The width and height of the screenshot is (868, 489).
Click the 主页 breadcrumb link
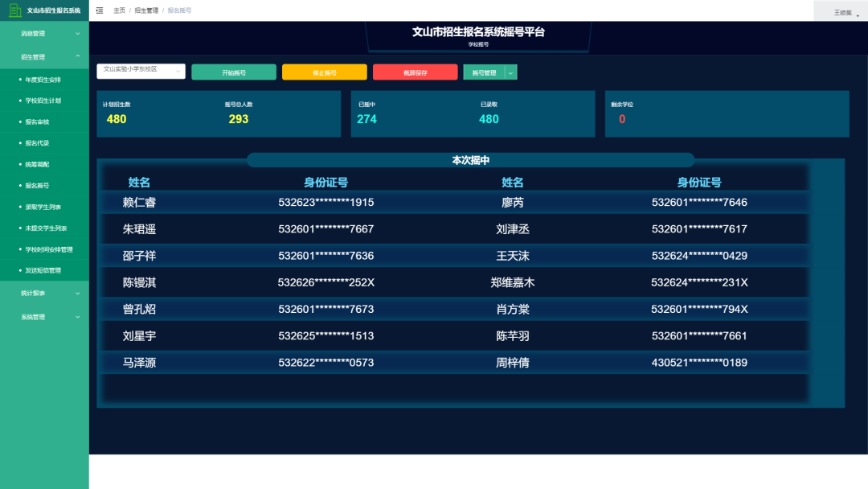pos(119,10)
